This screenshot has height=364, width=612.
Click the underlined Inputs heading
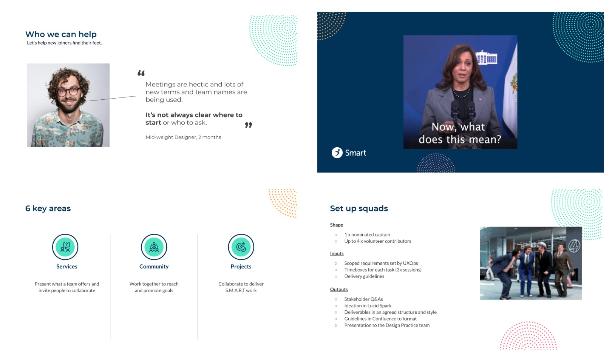pyautogui.click(x=337, y=254)
